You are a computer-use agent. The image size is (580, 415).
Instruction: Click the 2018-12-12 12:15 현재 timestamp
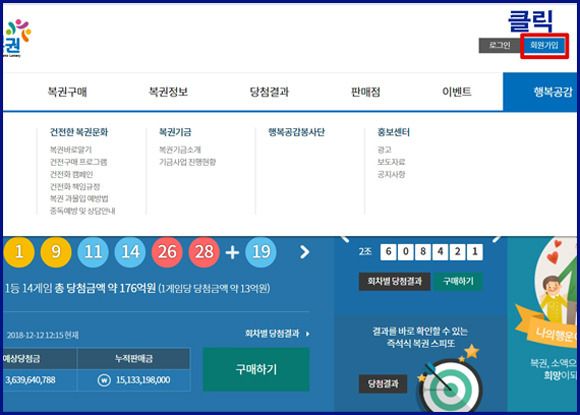(43, 335)
